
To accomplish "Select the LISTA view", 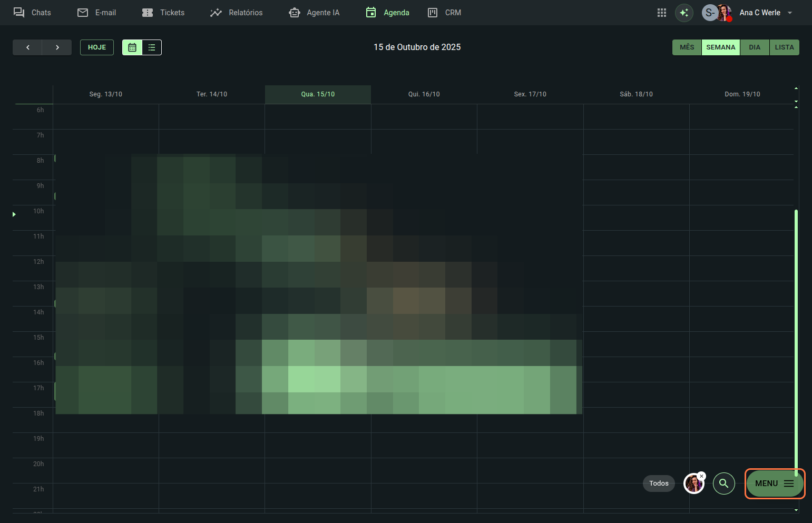I will [x=784, y=47].
